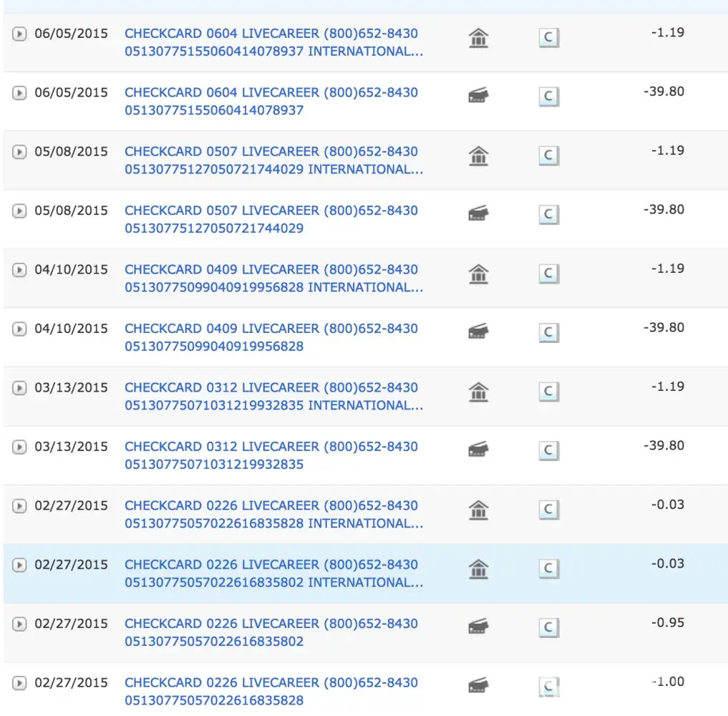Open CHECKCARD 0312 link ending 932835 INTERNATIONAL
728x716 pixels.
[x=274, y=396]
